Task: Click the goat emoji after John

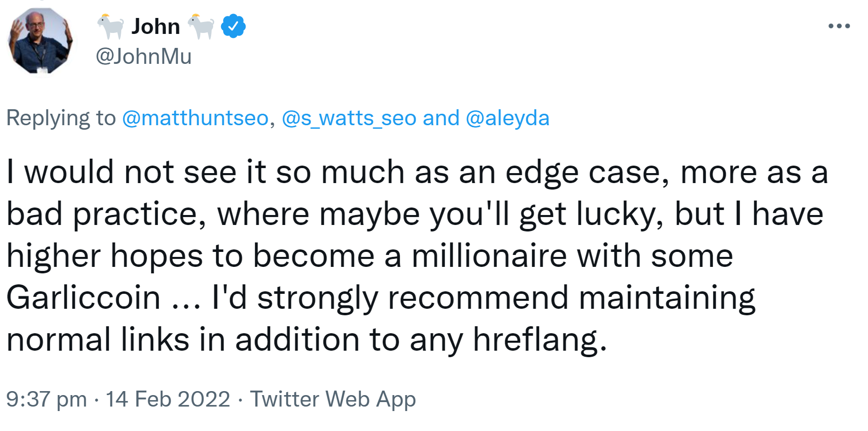Action: 201,26
